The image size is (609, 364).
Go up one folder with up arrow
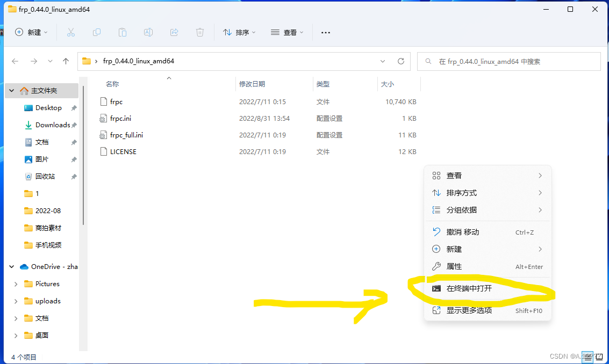pos(66,61)
